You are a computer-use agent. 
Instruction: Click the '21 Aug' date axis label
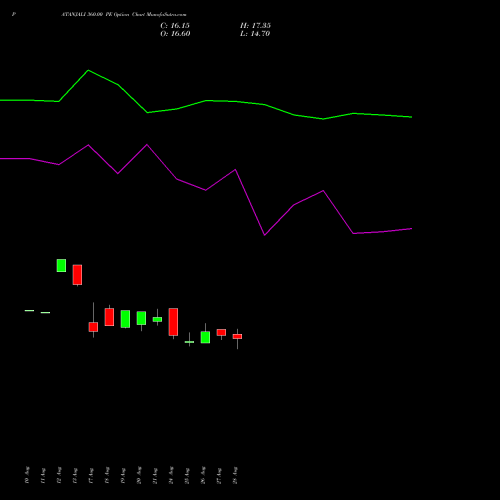(x=155, y=475)
